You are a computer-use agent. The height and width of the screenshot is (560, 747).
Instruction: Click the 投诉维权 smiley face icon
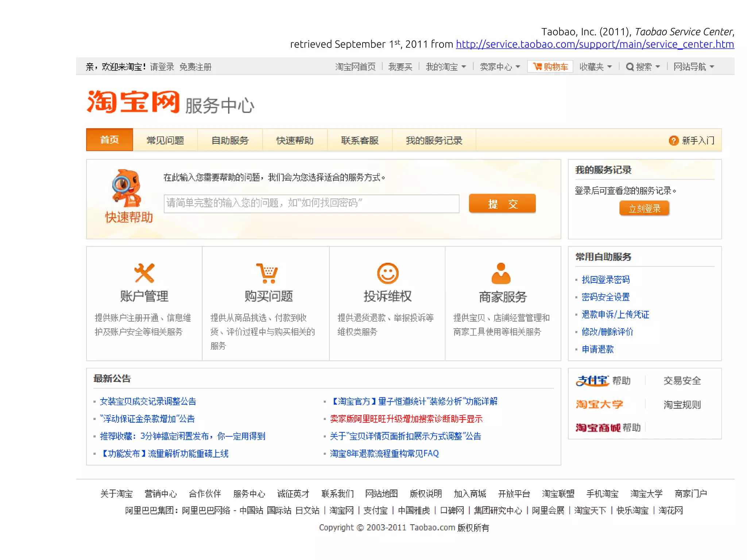tap(387, 273)
